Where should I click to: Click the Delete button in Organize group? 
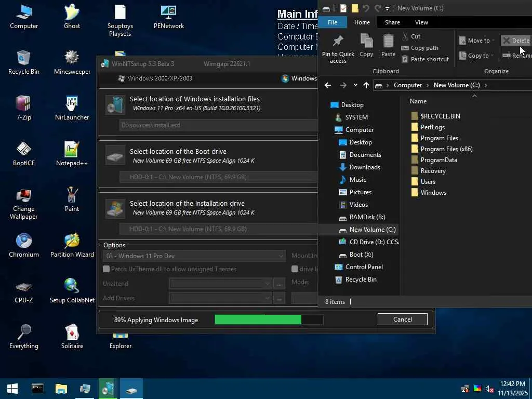click(516, 41)
